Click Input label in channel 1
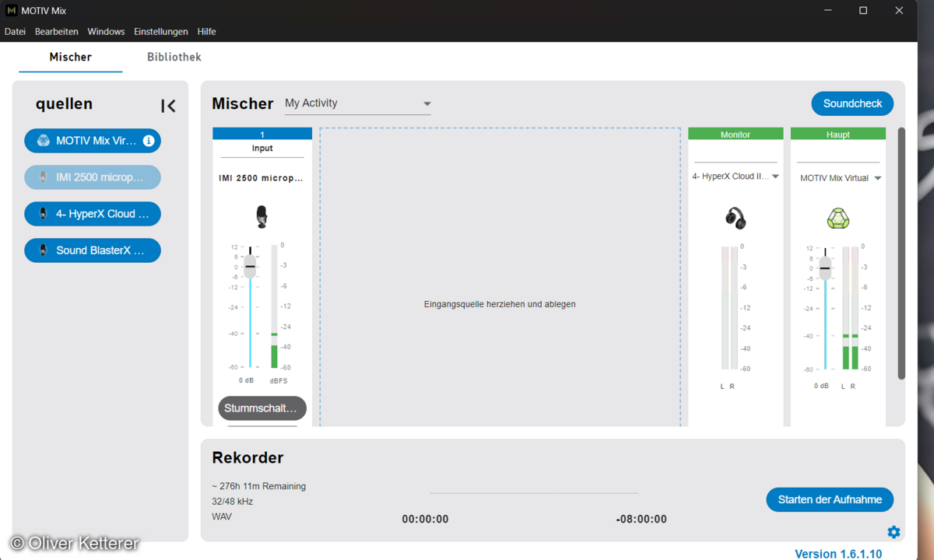This screenshot has width=934, height=560. (x=262, y=148)
